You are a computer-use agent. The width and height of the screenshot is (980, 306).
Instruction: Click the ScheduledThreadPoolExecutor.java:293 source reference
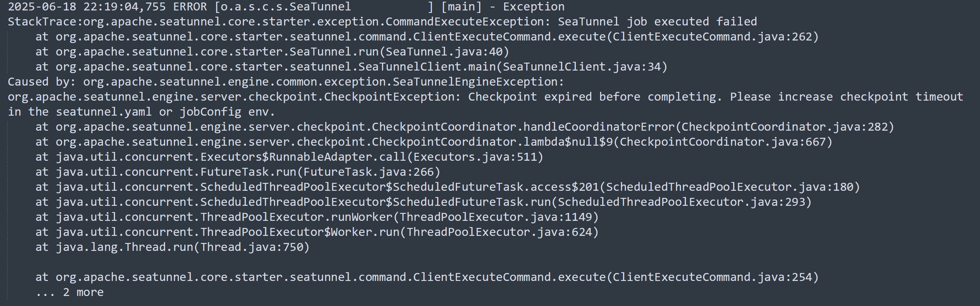[681, 202]
